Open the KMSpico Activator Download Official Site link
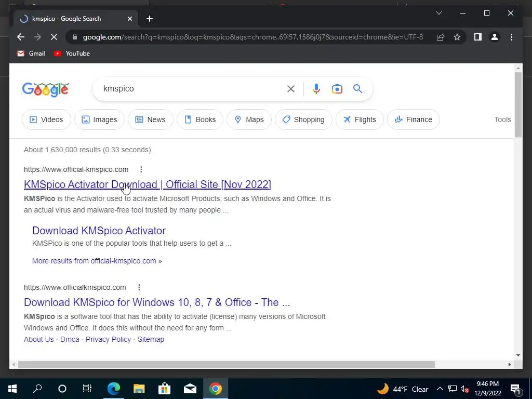 (147, 184)
